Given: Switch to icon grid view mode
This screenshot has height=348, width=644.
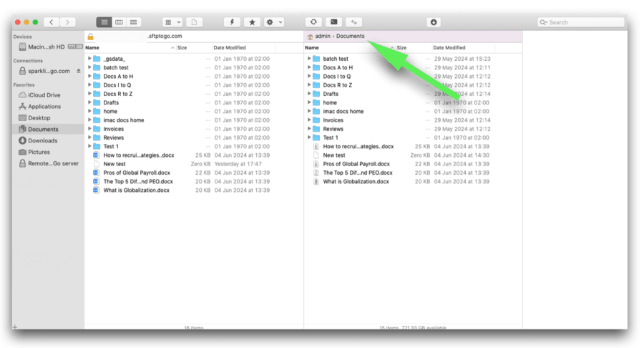Looking at the screenshot, I should [x=134, y=22].
